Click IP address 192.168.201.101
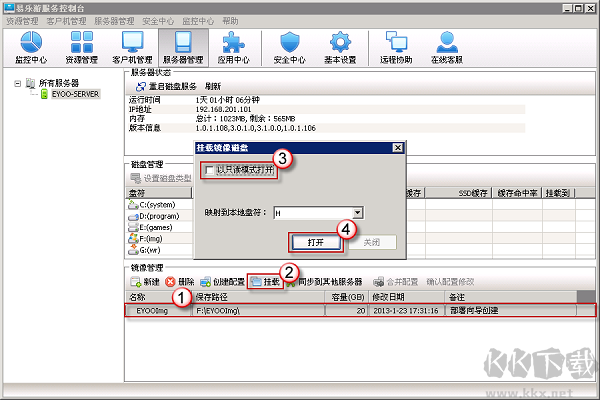Image resolution: width=600 pixels, height=400 pixels. [x=223, y=109]
